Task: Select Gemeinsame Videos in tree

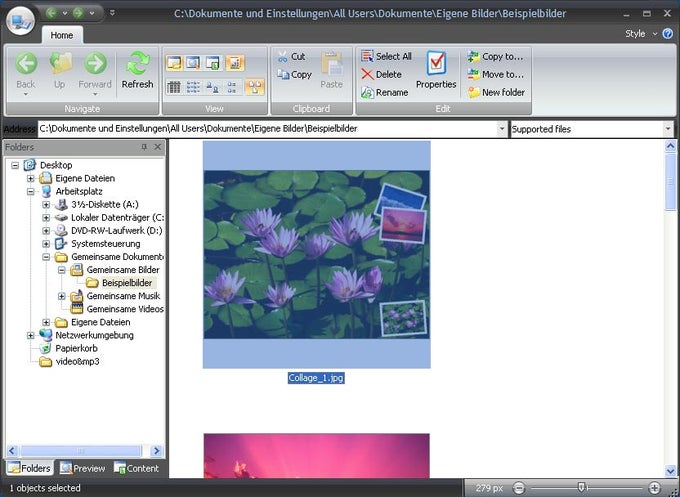Action: click(x=125, y=309)
